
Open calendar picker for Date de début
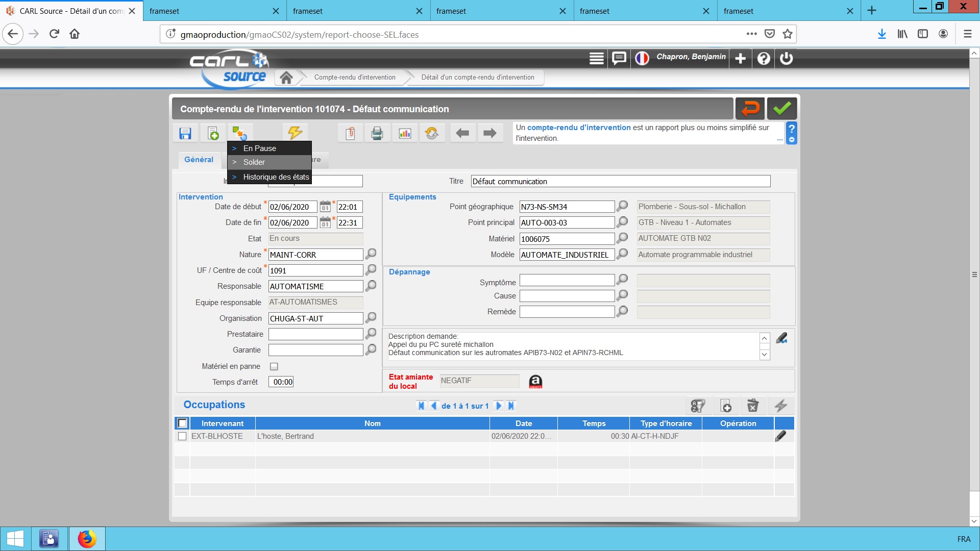click(325, 207)
